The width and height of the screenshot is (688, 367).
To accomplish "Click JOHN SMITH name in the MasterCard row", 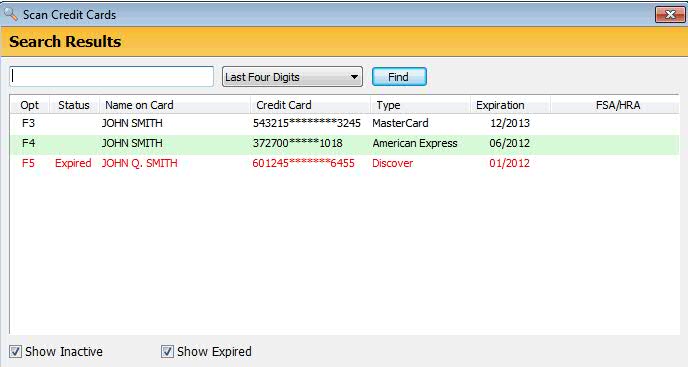I will pos(132,123).
